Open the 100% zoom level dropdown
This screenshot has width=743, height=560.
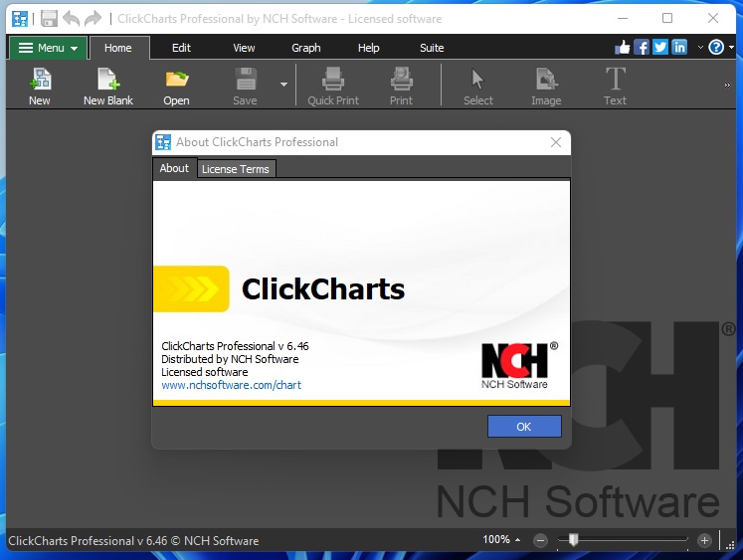pos(501,540)
